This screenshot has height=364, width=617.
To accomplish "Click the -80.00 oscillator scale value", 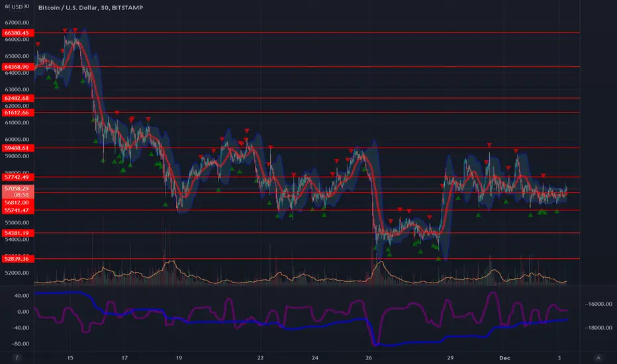I will pos(21,343).
